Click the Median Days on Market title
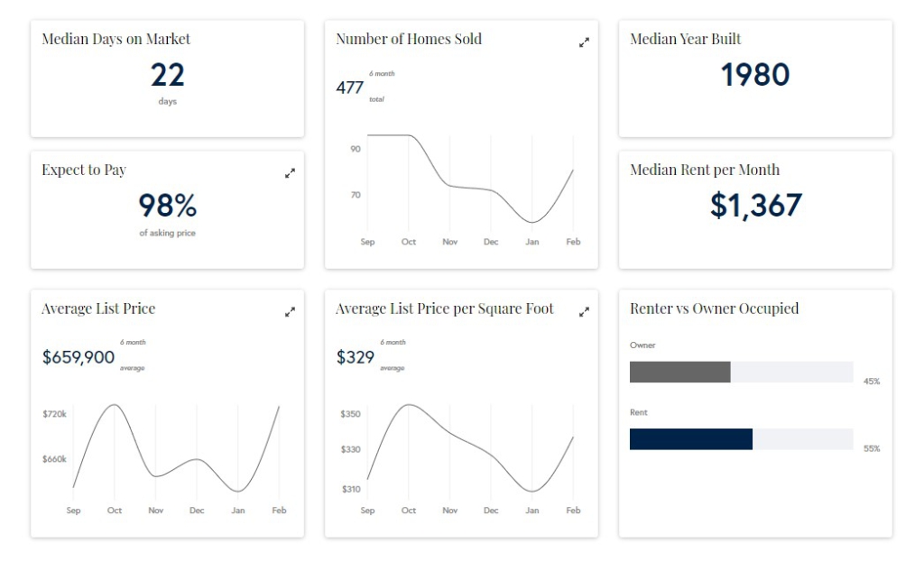 [x=115, y=39]
